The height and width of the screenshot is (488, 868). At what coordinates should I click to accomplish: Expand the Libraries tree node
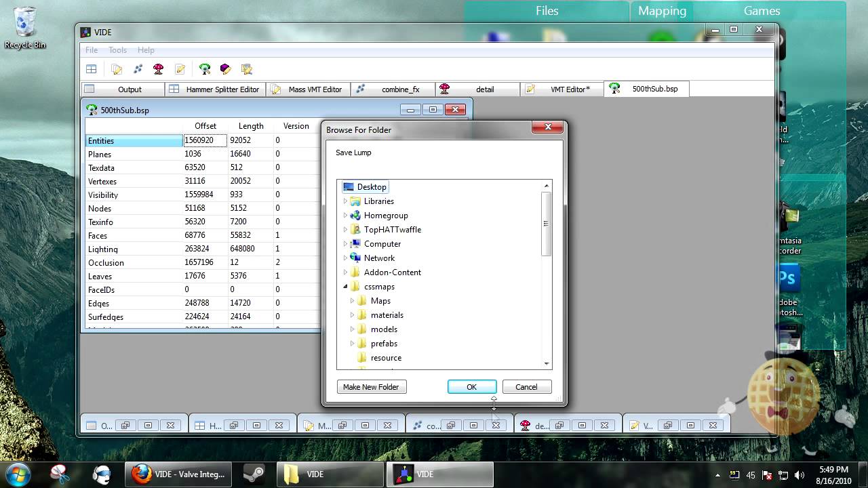(x=345, y=201)
